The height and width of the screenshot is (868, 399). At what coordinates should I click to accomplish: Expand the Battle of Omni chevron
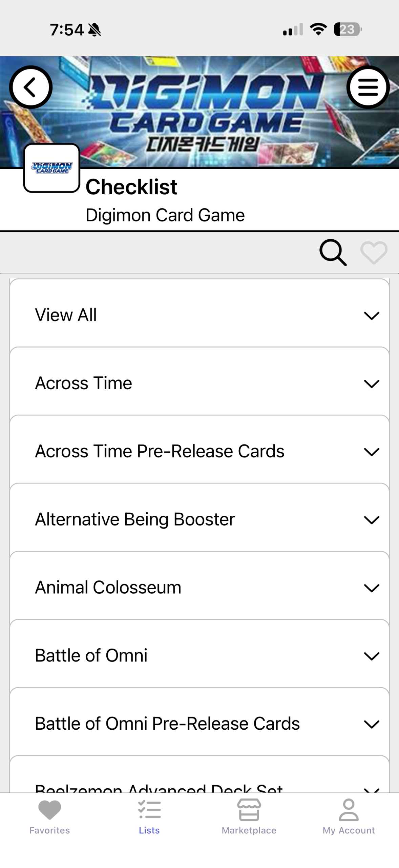tap(371, 656)
